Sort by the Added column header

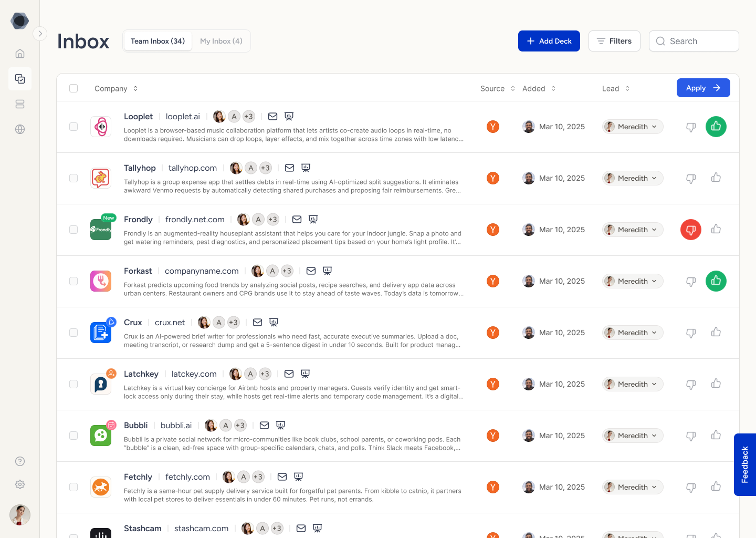pyautogui.click(x=539, y=88)
